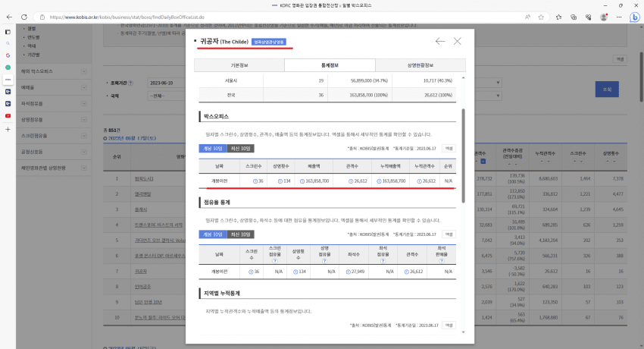Switch to the 상영현황정보 tab
Image resolution: width=644 pixels, height=349 pixels.
tap(420, 65)
